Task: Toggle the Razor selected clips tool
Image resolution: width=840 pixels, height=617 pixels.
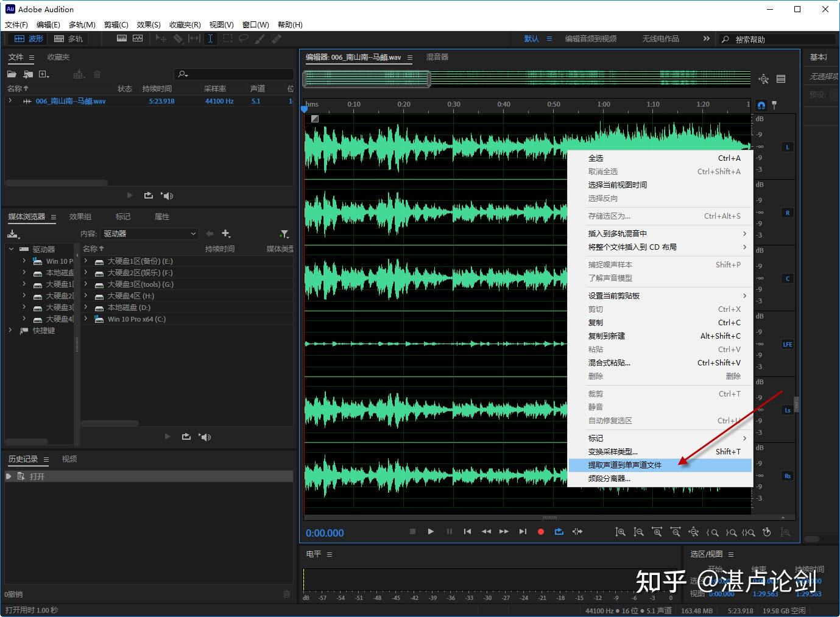Action: tap(178, 38)
